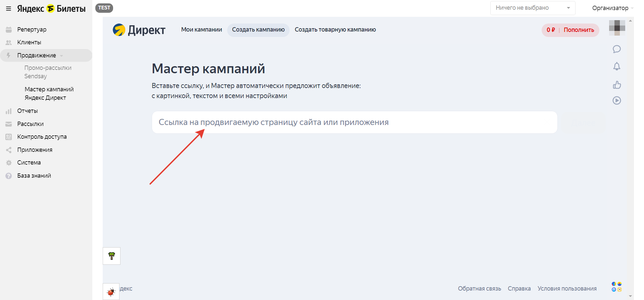Click the 0 ₽ balance indicator

point(551,30)
